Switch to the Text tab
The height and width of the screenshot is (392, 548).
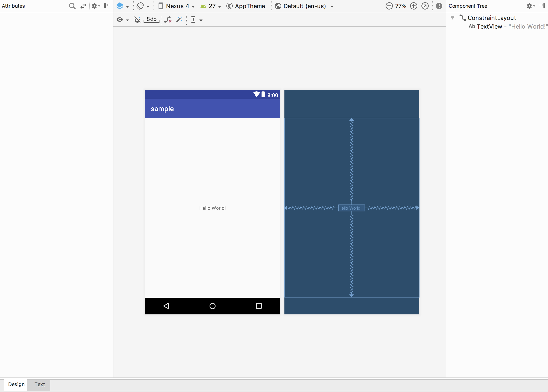39,384
